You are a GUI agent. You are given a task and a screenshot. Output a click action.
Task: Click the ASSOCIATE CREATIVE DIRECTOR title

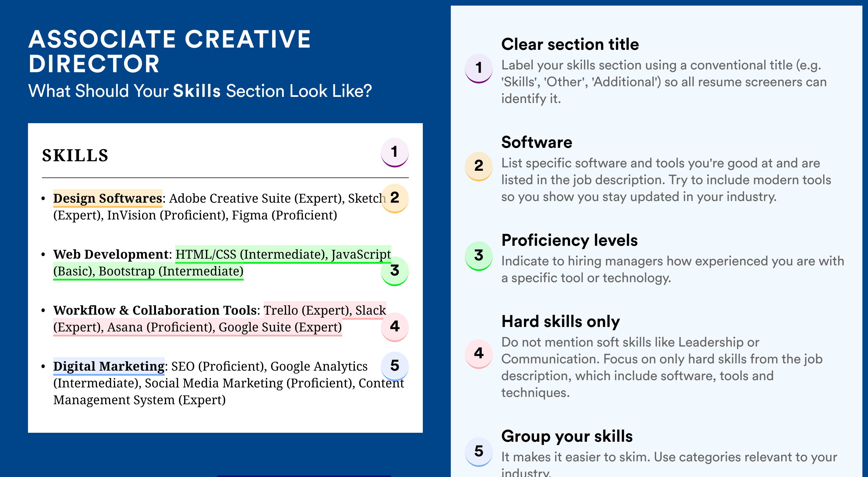point(169,51)
